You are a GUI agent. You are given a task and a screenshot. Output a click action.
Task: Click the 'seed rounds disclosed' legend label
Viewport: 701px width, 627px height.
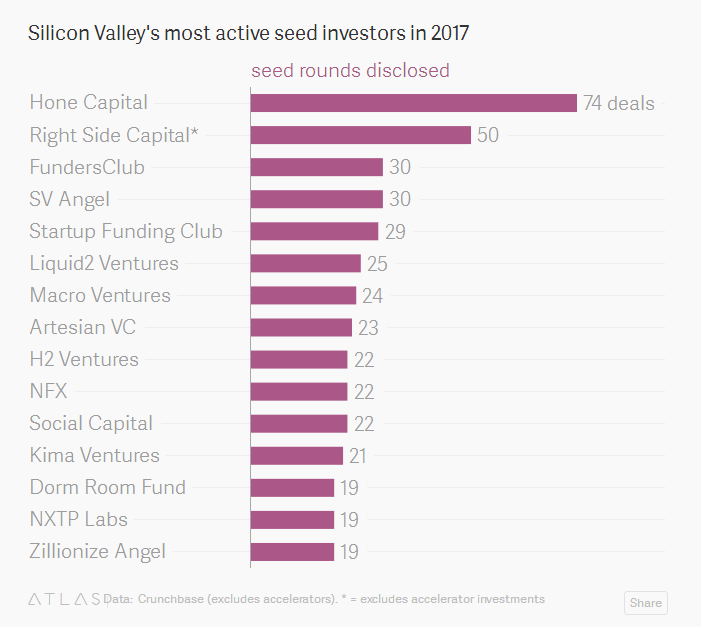(x=350, y=71)
